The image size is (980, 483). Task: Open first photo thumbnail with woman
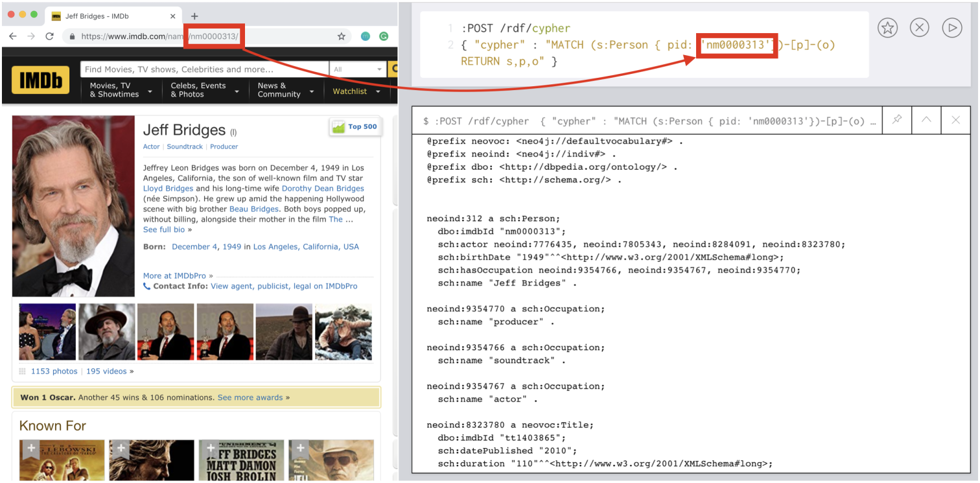coord(47,332)
